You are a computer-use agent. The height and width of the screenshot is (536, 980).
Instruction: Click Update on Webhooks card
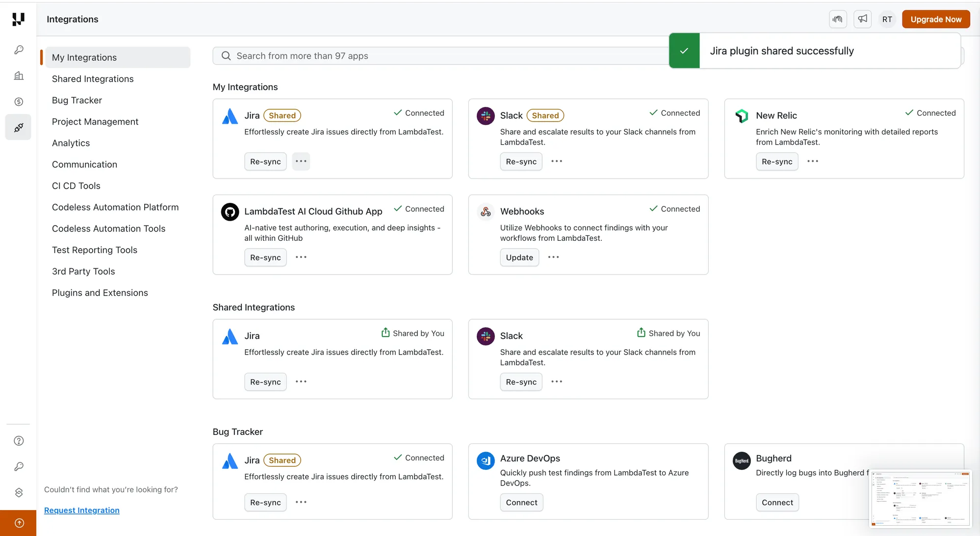pos(519,257)
